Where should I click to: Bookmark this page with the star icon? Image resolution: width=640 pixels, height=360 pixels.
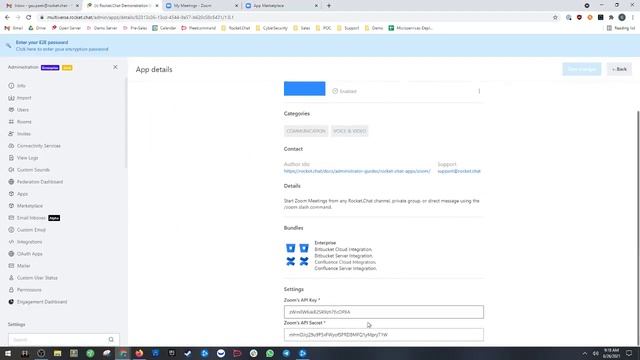click(555, 17)
